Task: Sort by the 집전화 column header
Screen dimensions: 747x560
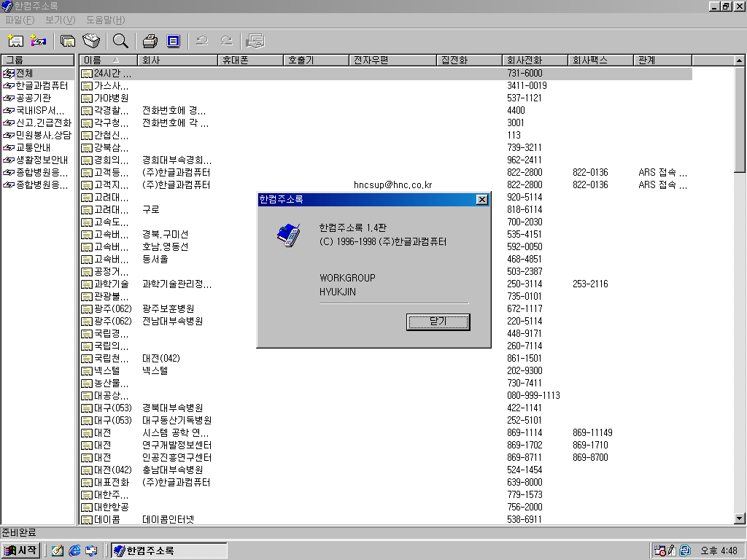Action: [469, 60]
